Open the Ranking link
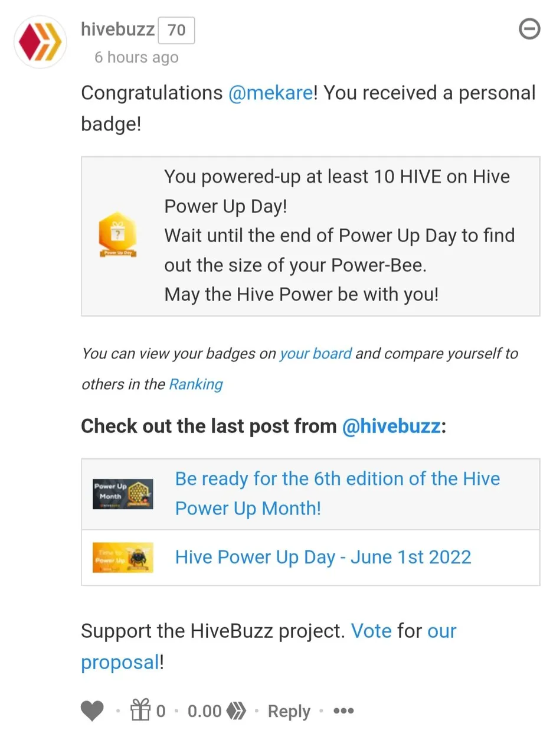This screenshot has width=553, height=756. 196,384
